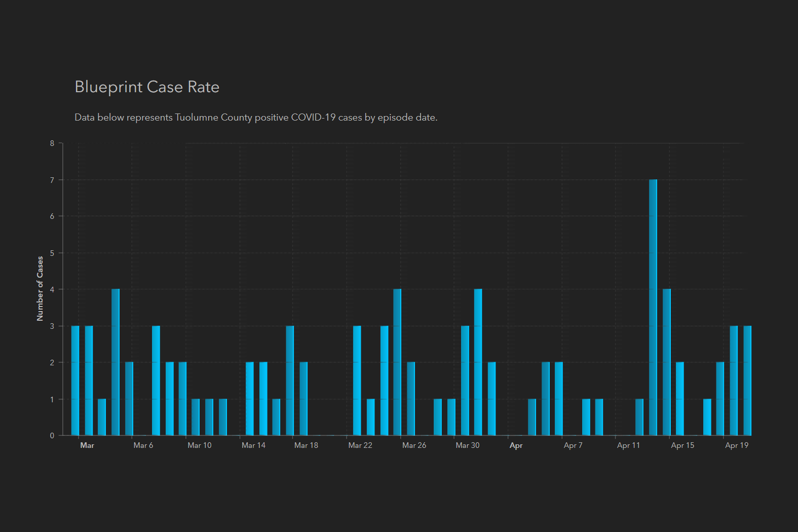Choose the 'Apr 11' axis label
Viewport: 798px width, 532px height.
tap(628, 445)
